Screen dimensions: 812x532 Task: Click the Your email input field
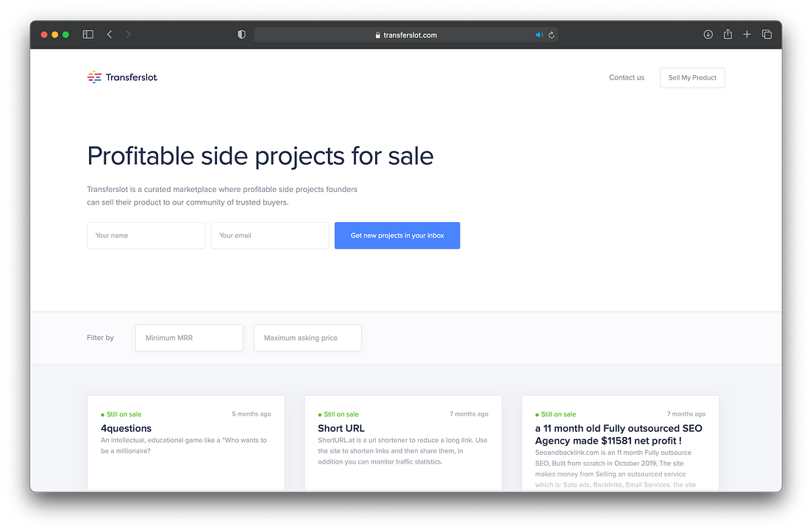[x=269, y=235]
